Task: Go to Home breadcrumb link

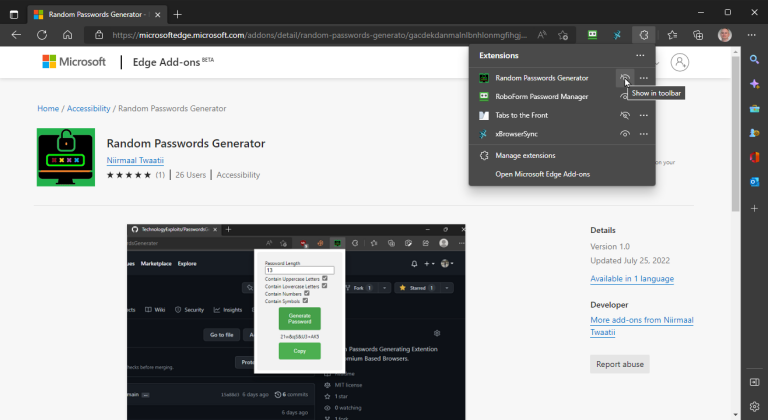Action: tap(48, 108)
